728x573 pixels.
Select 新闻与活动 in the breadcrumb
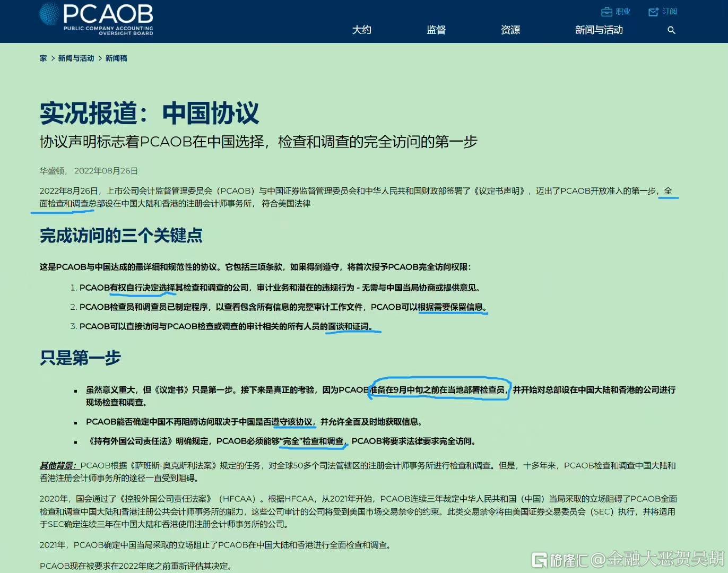click(x=76, y=58)
